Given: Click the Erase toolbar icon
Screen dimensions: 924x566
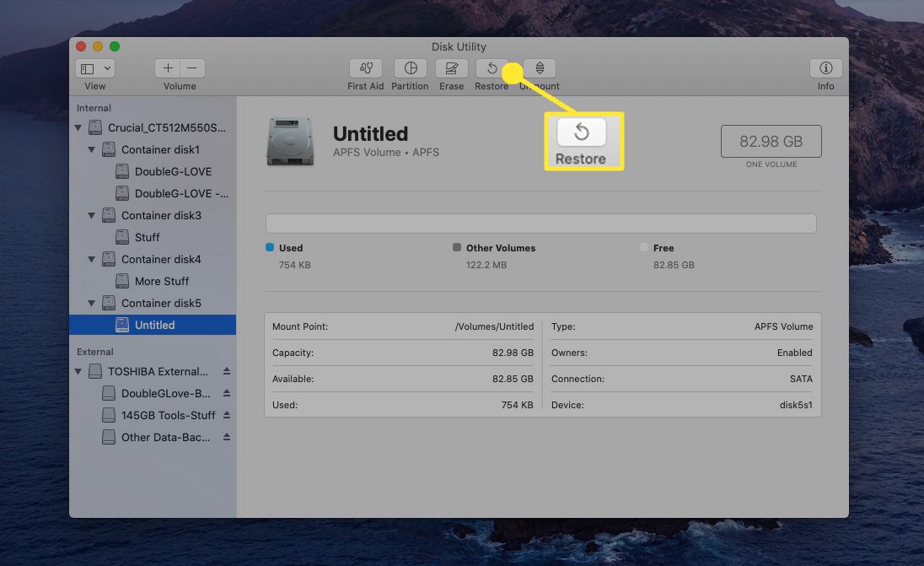Looking at the screenshot, I should point(451,68).
